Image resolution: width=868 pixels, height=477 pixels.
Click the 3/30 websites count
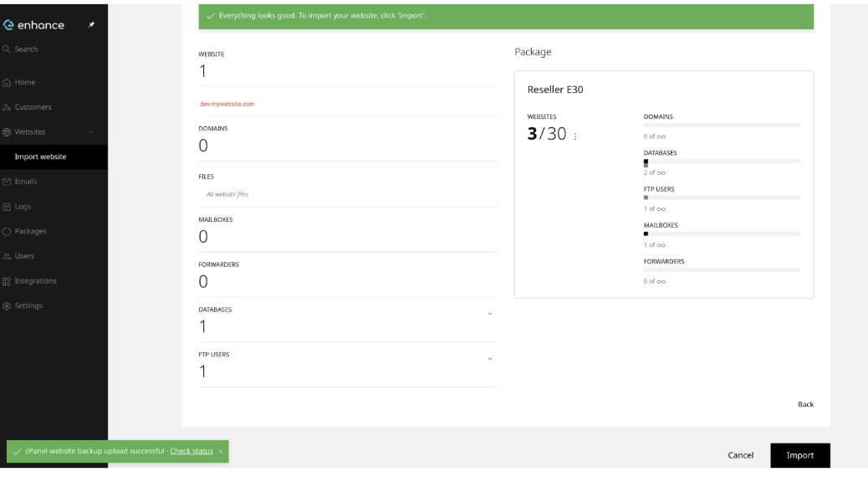[x=546, y=134]
